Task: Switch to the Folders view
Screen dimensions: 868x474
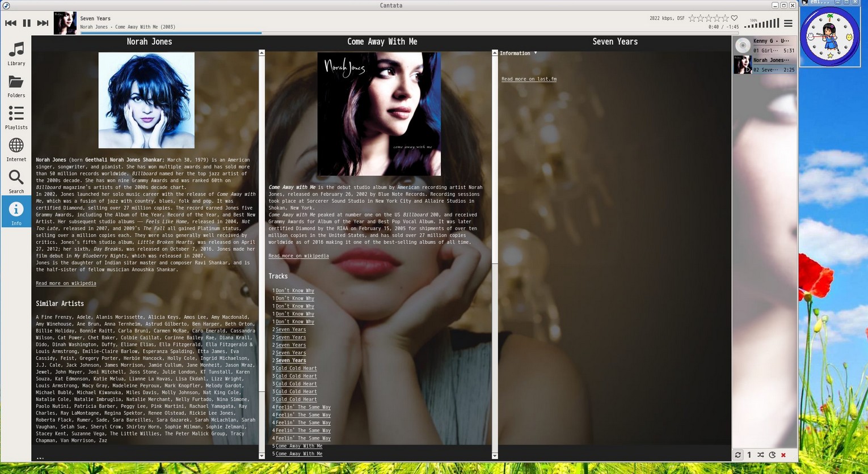Action: click(x=16, y=86)
